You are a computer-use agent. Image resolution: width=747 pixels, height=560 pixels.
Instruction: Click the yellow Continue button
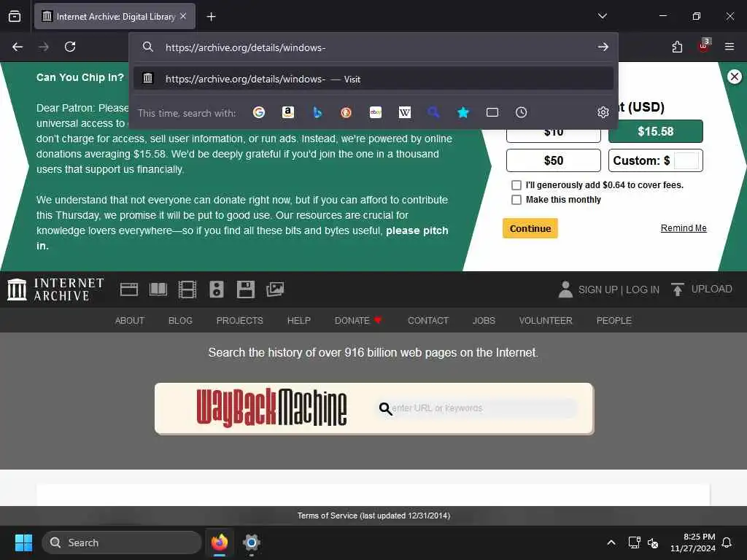530,228
